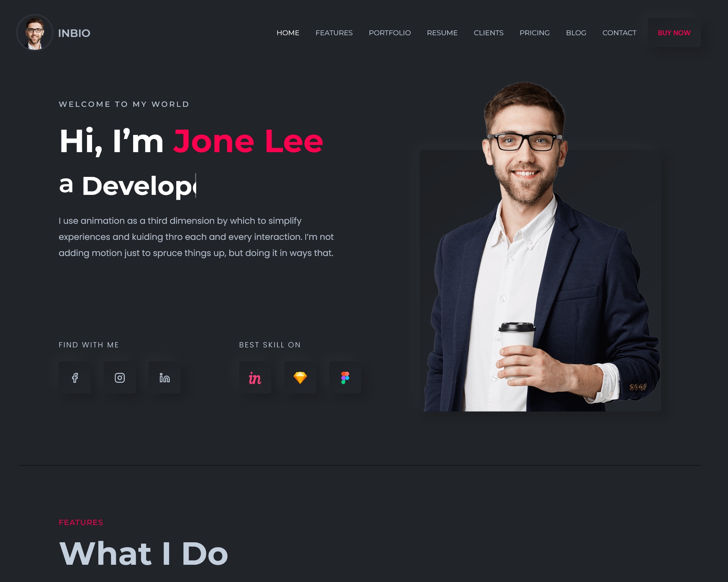Select the HOME navigation tab
728x582 pixels.
coord(288,33)
